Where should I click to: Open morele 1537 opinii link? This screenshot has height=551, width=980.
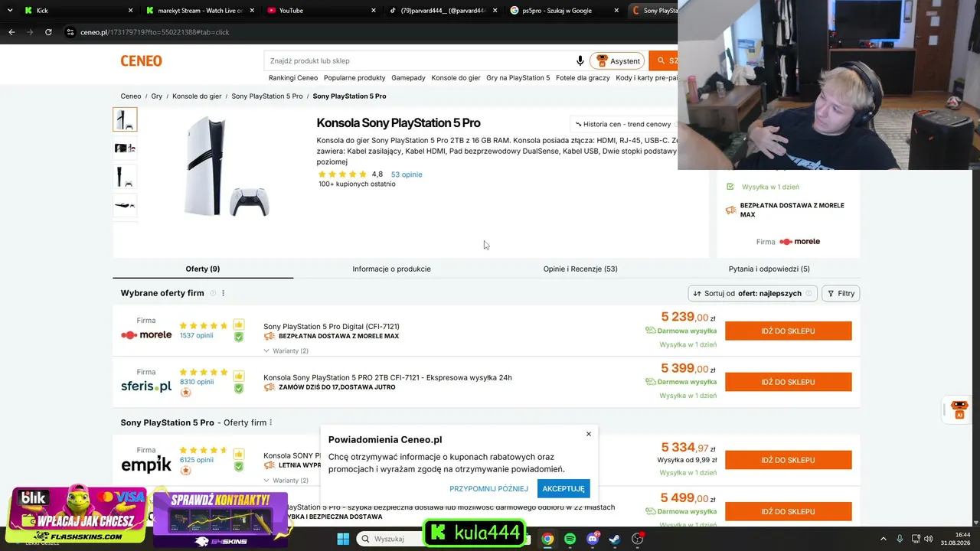[196, 336]
